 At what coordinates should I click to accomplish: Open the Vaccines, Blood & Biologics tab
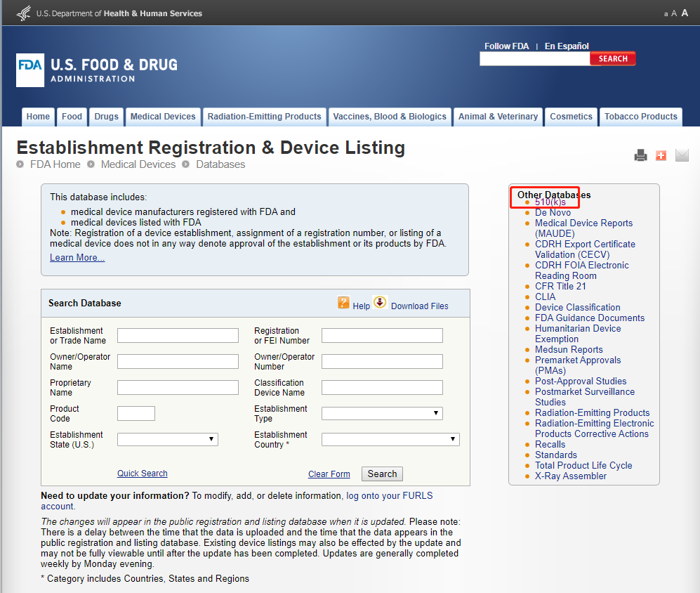[x=390, y=117]
